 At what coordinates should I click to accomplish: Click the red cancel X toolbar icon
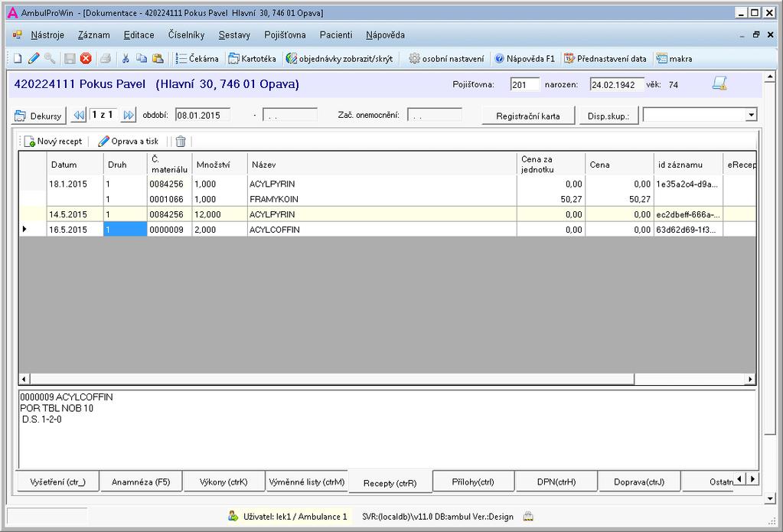[x=86, y=58]
